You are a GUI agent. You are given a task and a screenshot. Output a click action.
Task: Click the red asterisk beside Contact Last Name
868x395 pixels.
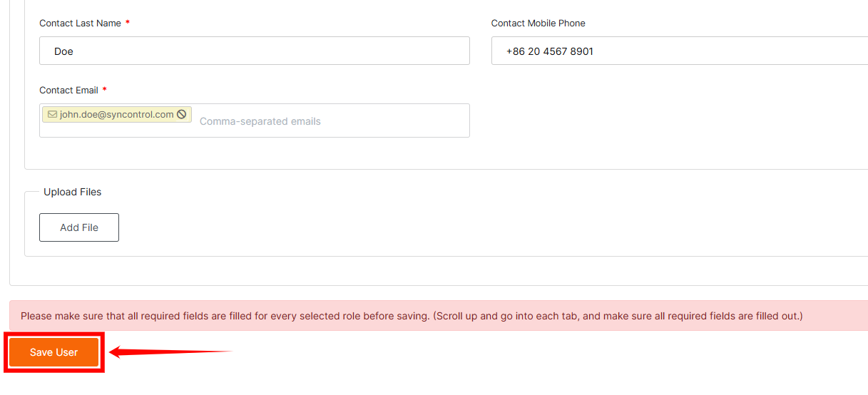(x=128, y=23)
